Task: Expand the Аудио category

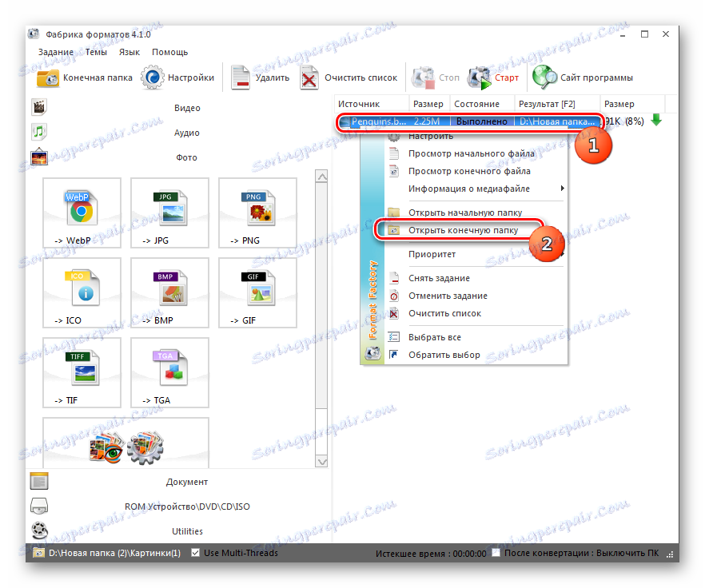Action: pyautogui.click(x=186, y=133)
